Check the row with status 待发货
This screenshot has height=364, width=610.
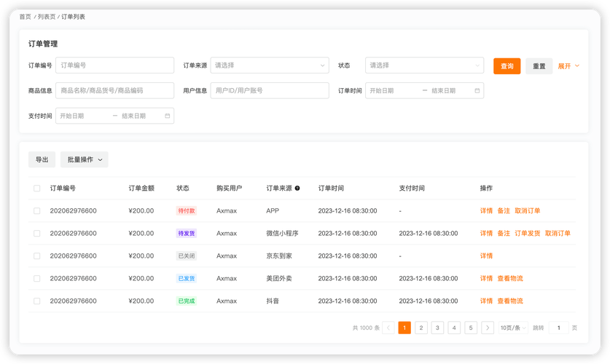click(37, 234)
